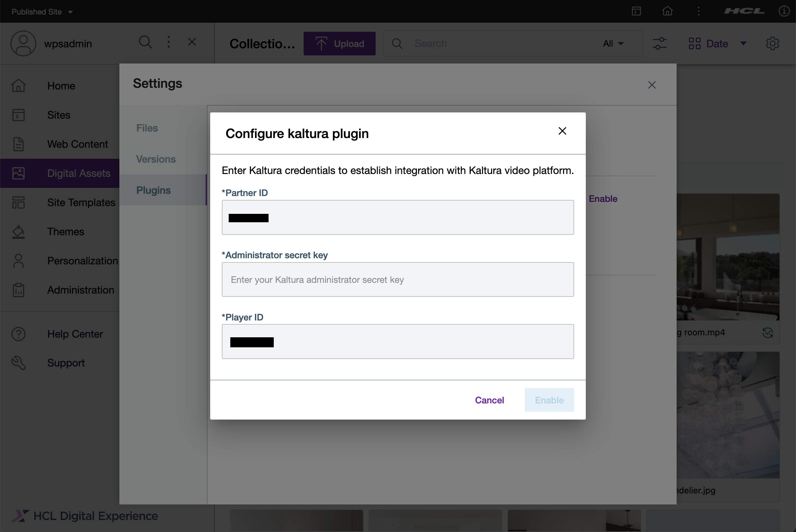Open the Themes section
Screen dimensions: 796x532
click(65, 231)
